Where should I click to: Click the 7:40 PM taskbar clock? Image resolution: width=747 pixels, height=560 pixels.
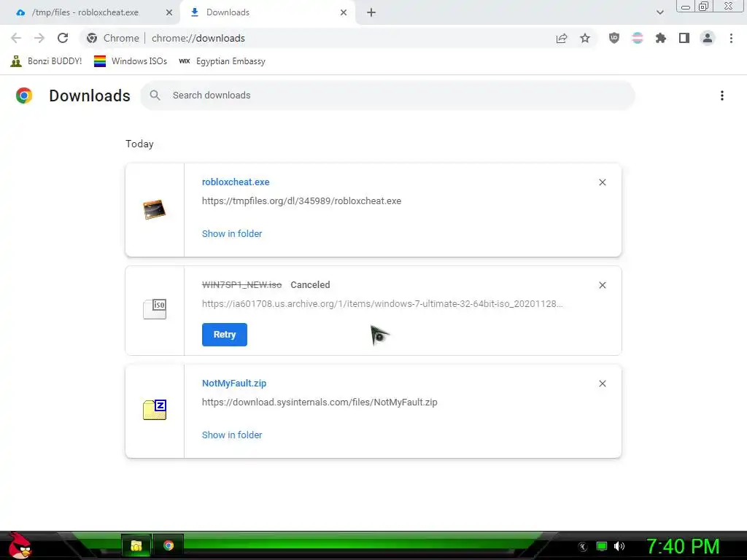(x=683, y=546)
